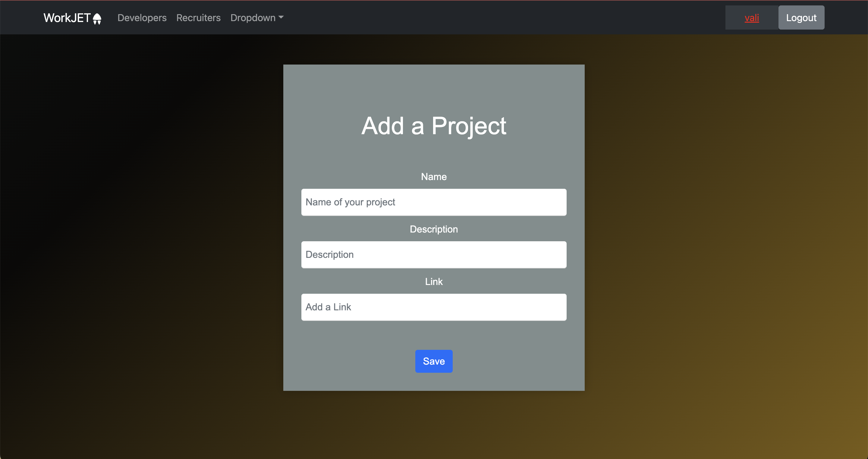Click the Description label on the form
868x459 pixels.
[434, 229]
